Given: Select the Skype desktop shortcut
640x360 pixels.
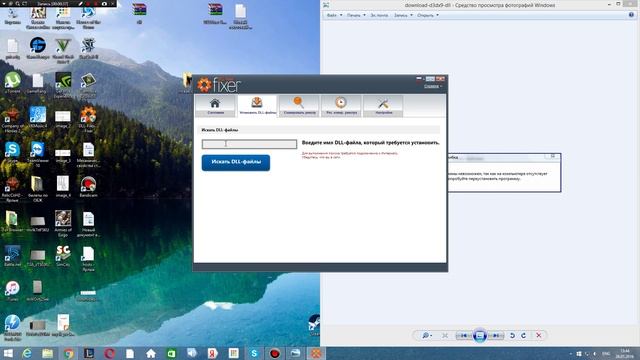Looking at the screenshot, I should pyautogui.click(x=12, y=153).
